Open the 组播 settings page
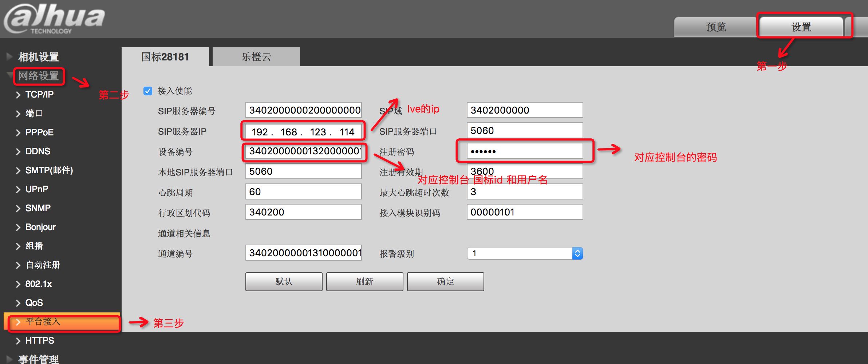 34,246
